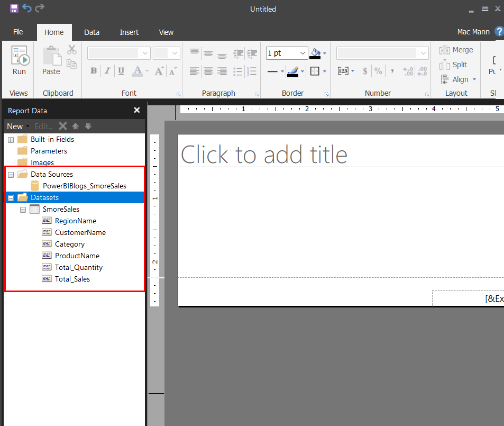Switch to the Data ribbon tab

pos(91,32)
